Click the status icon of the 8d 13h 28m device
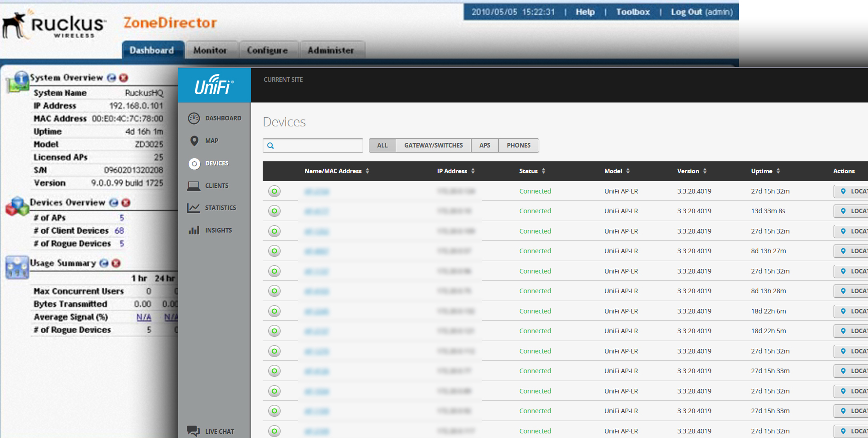868x438 pixels. 275,291
